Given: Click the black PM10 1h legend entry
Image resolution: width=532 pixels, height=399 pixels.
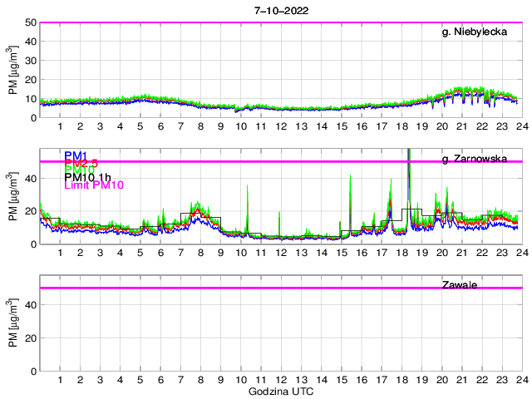Looking at the screenshot, I should pyautogui.click(x=87, y=176).
